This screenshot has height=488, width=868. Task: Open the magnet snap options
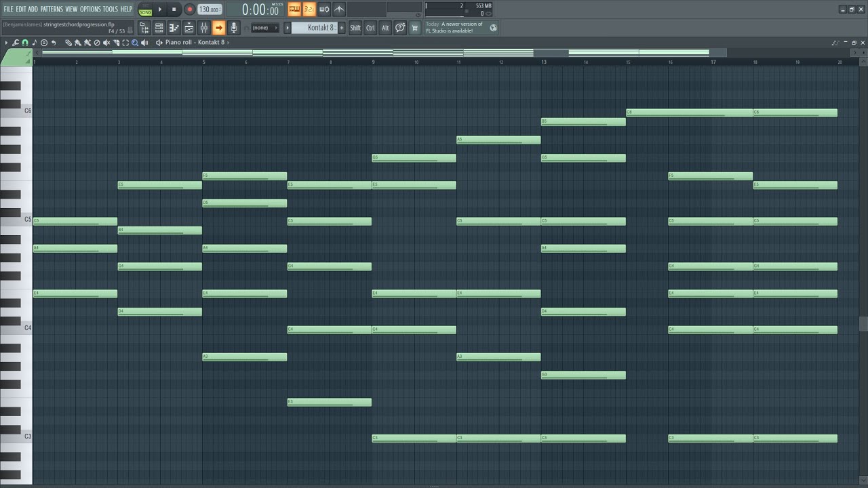(x=25, y=43)
